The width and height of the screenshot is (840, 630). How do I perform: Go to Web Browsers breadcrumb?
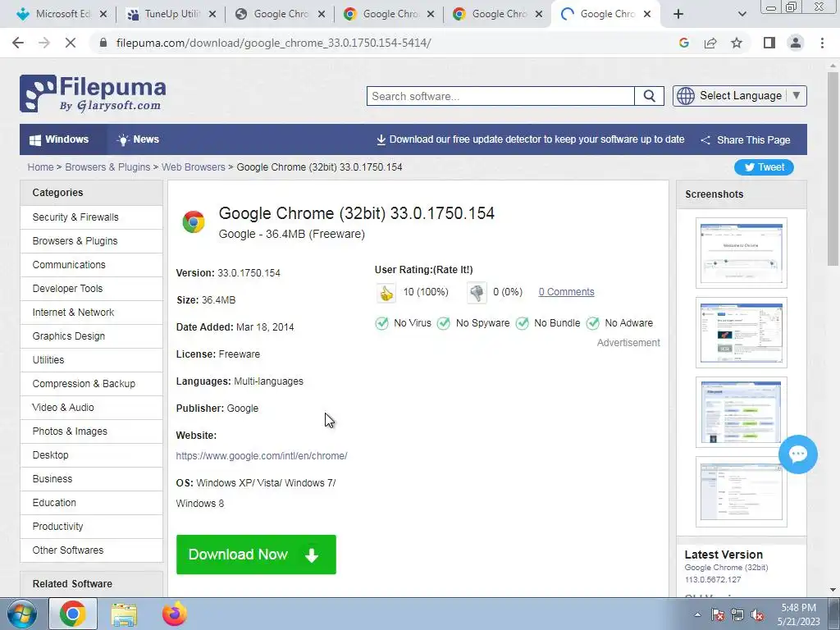point(194,167)
